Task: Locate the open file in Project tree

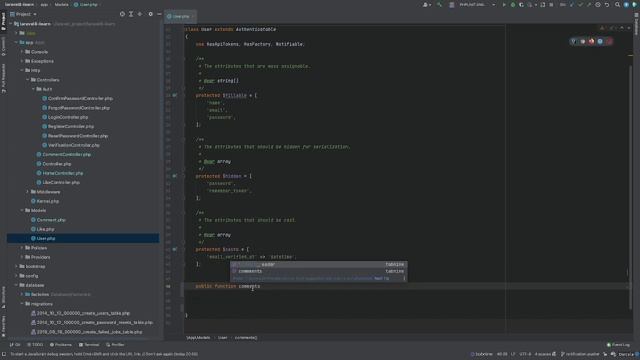Action: (122, 14)
